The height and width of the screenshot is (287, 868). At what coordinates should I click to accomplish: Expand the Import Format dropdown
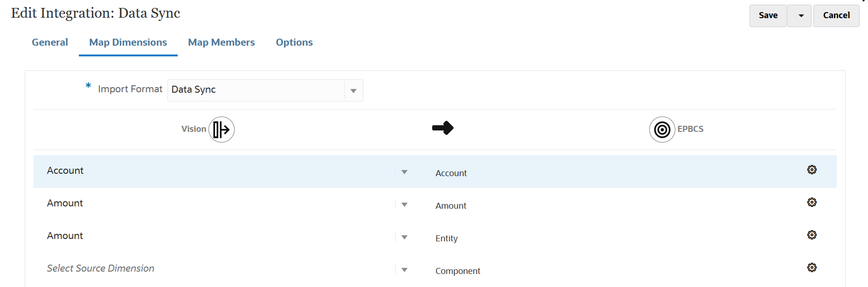(x=354, y=91)
